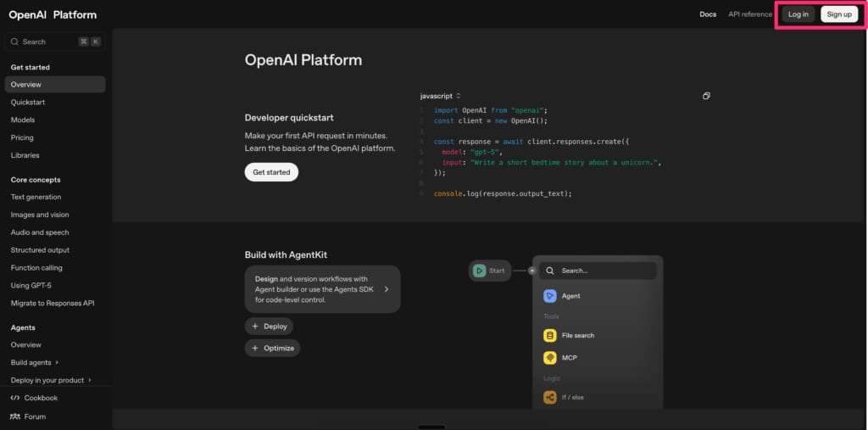Viewport: 868px width, 430px height.
Task: Select the MCP tool icon
Action: point(549,358)
